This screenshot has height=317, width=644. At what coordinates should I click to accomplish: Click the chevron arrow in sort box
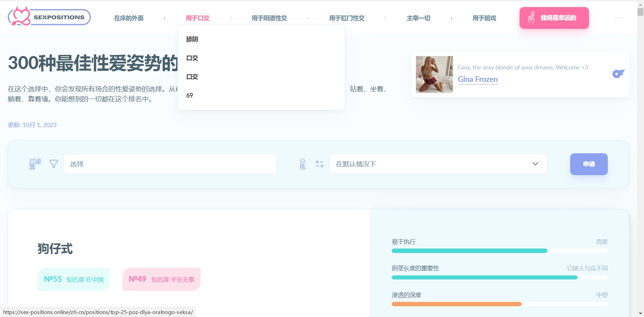click(535, 164)
